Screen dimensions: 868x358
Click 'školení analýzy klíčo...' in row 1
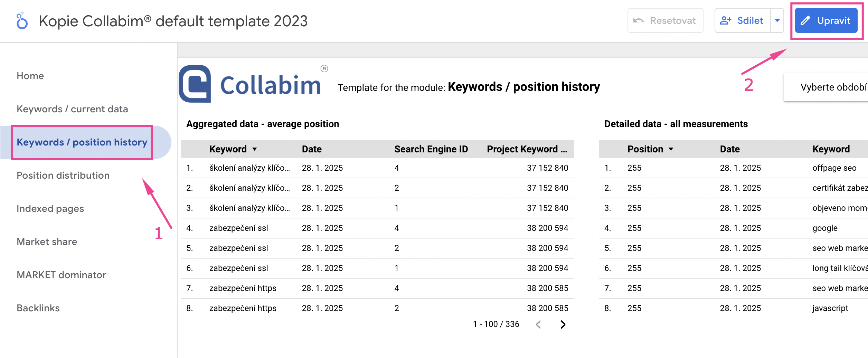[249, 168]
